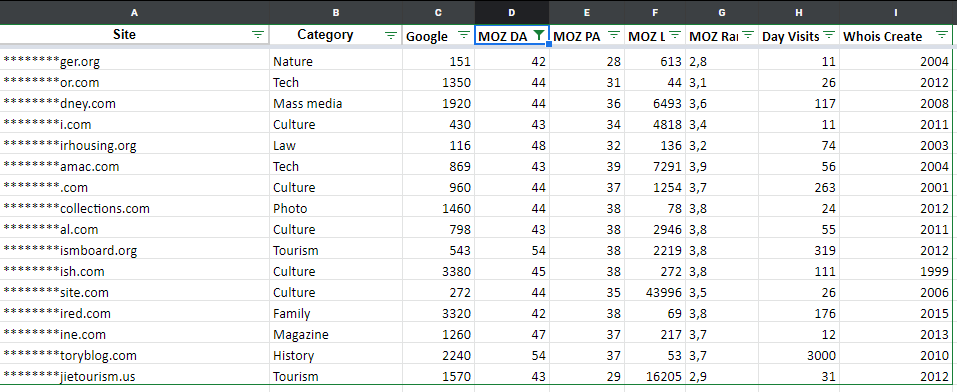The height and width of the screenshot is (392, 957).
Task: Select the Day Visits value 319
Action: point(799,250)
